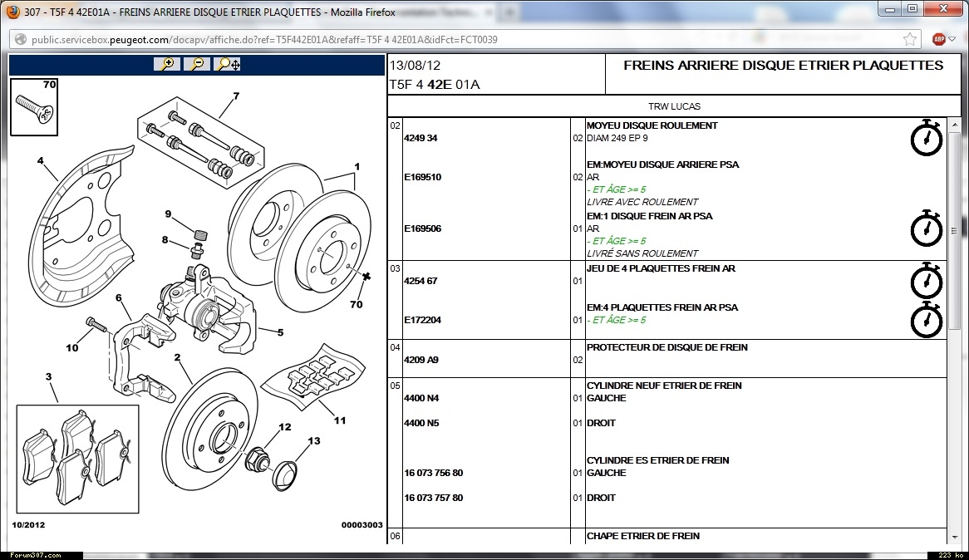This screenshot has width=969, height=560.
Task: Click the site identity globe in address bar
Action: pos(20,40)
